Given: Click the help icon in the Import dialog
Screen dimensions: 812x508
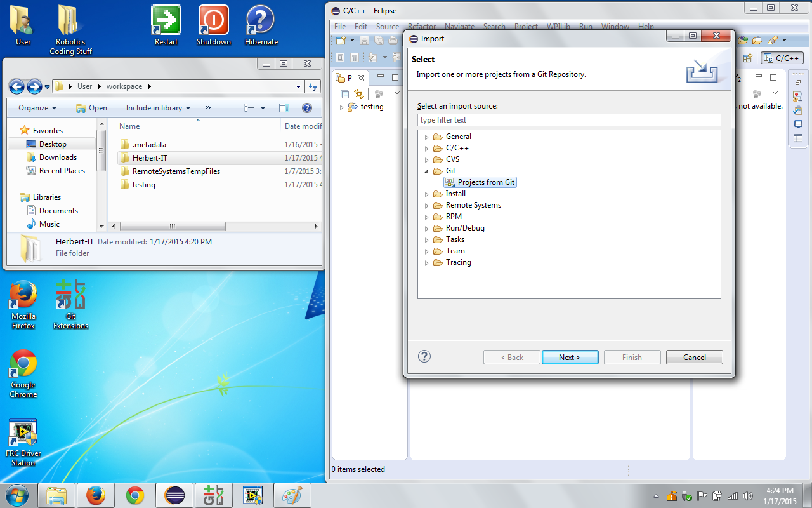Looking at the screenshot, I should coord(425,356).
